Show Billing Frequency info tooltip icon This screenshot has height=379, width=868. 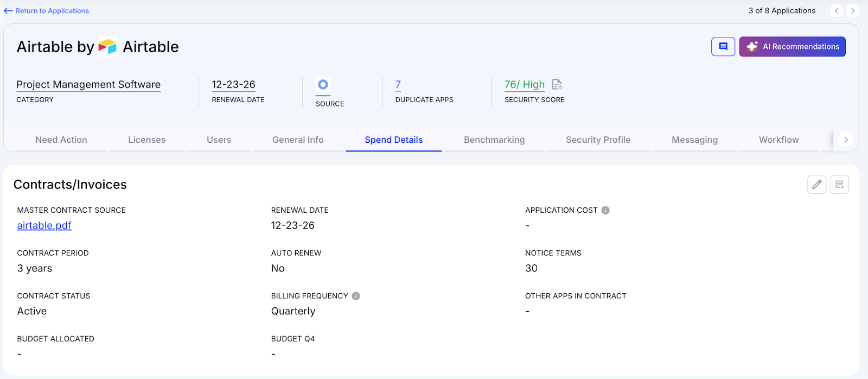pyautogui.click(x=356, y=296)
